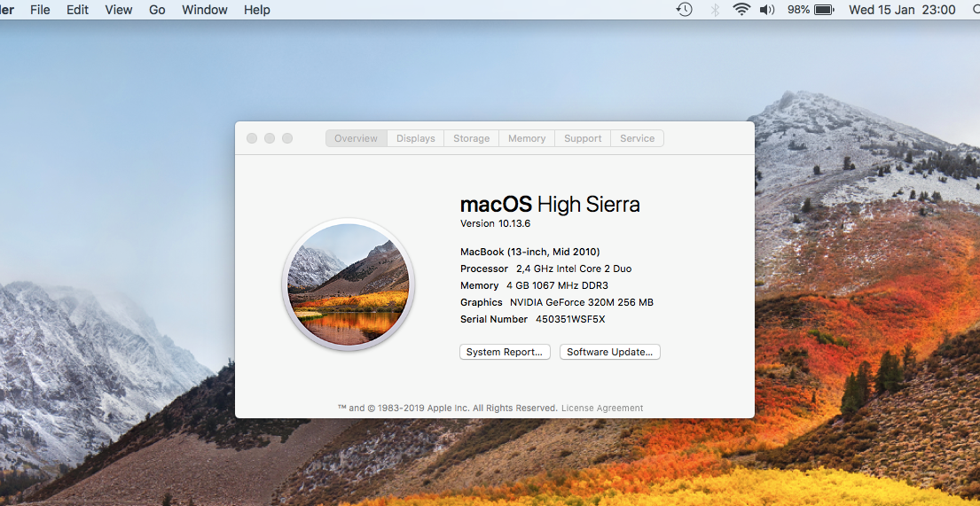The image size is (980, 506).
Task: Click the macOS High Sierra title
Action: [x=550, y=205]
